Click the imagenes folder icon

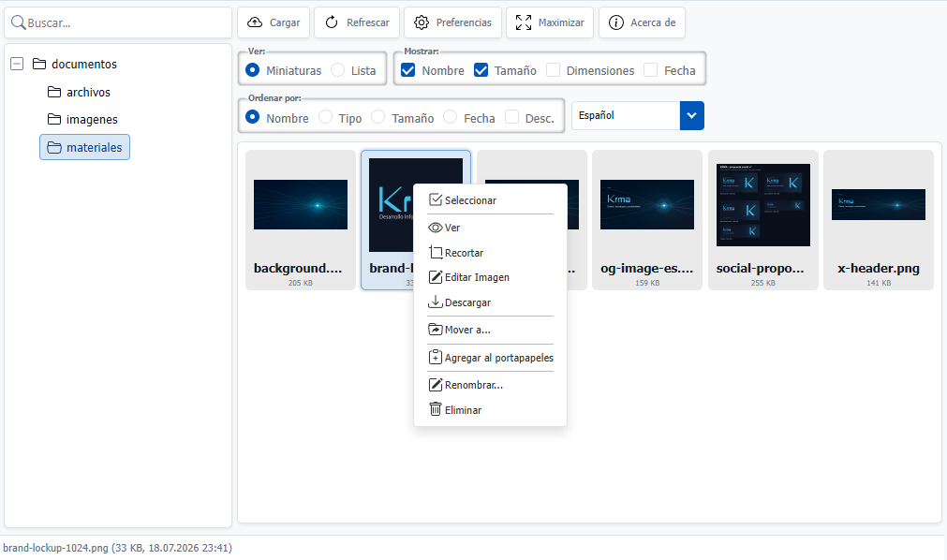pyautogui.click(x=54, y=119)
